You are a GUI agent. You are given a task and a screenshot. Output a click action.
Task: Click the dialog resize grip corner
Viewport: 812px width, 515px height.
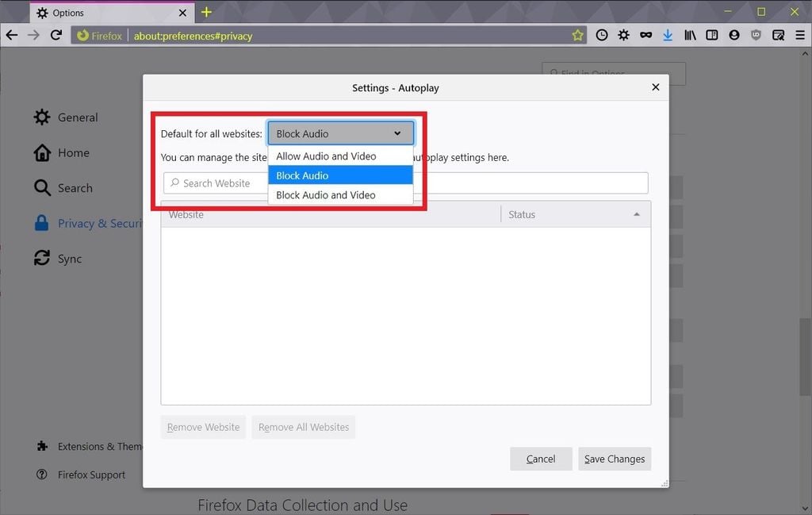click(665, 483)
